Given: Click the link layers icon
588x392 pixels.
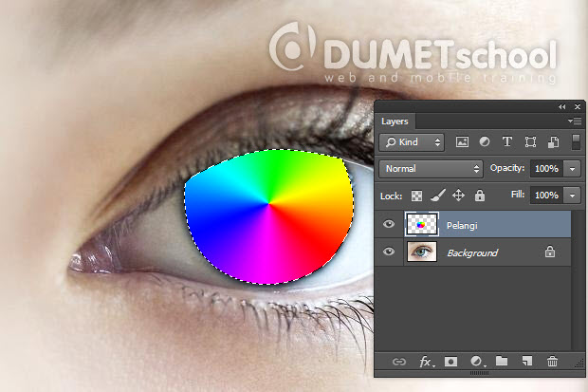Looking at the screenshot, I should coord(399,362).
